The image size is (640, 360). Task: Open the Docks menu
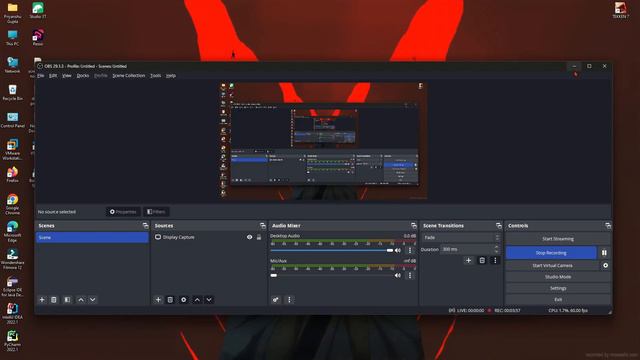click(83, 76)
